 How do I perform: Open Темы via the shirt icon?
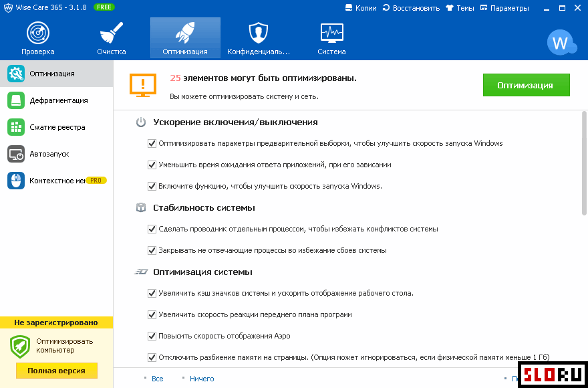(x=450, y=8)
